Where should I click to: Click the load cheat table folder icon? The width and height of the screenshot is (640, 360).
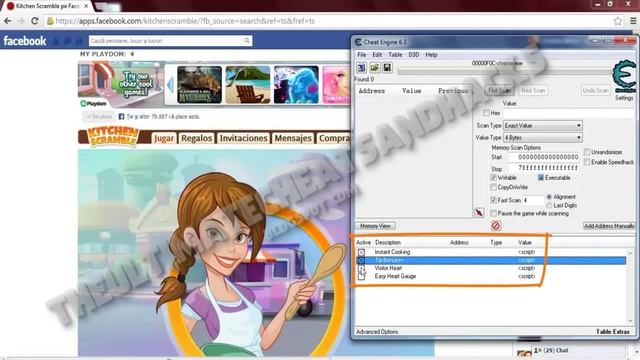(375, 67)
